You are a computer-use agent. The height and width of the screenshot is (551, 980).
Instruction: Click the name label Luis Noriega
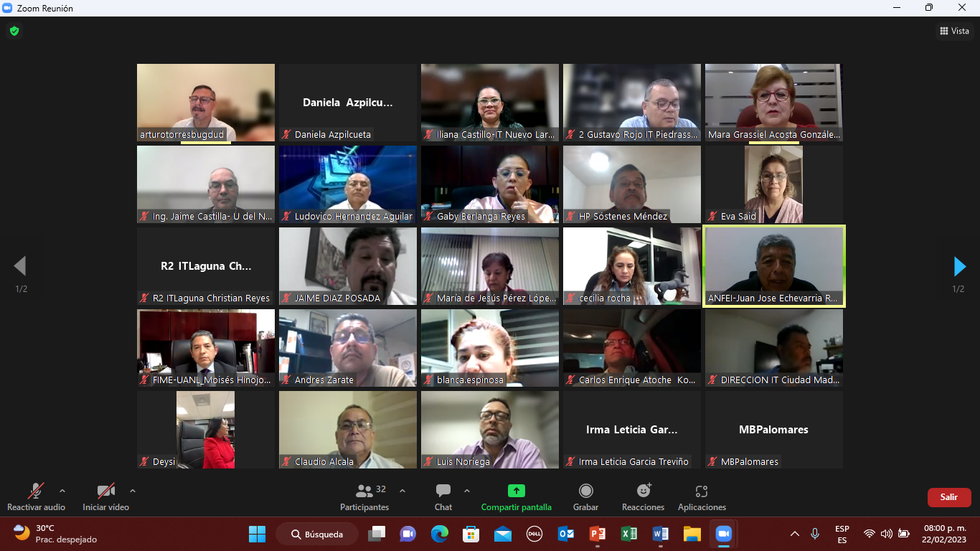[463, 462]
